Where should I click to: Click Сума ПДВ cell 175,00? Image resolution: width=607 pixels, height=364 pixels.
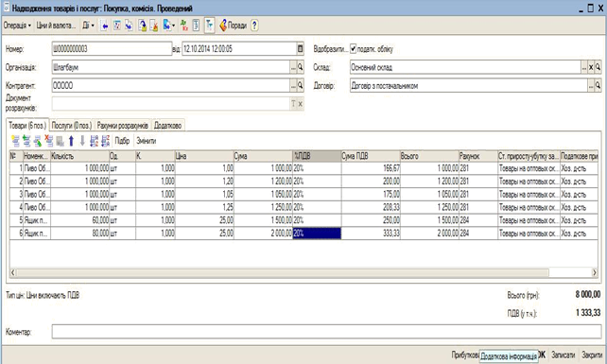[371, 194]
